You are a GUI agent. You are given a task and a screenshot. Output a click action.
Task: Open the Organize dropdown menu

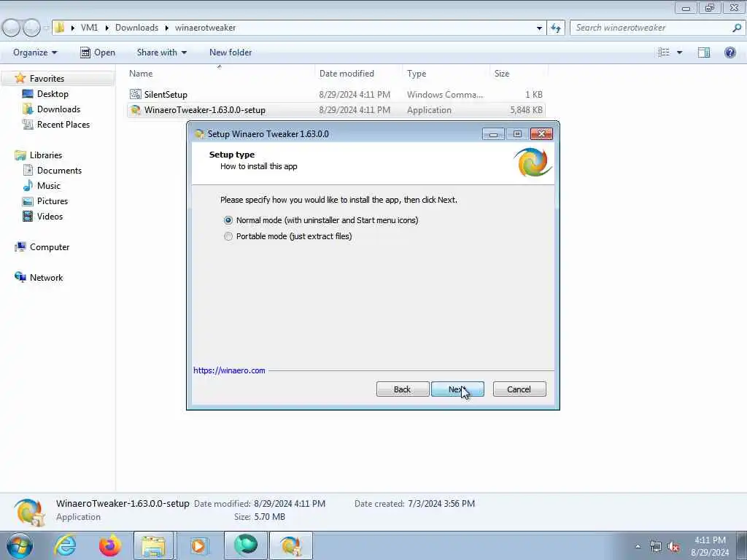pos(35,52)
